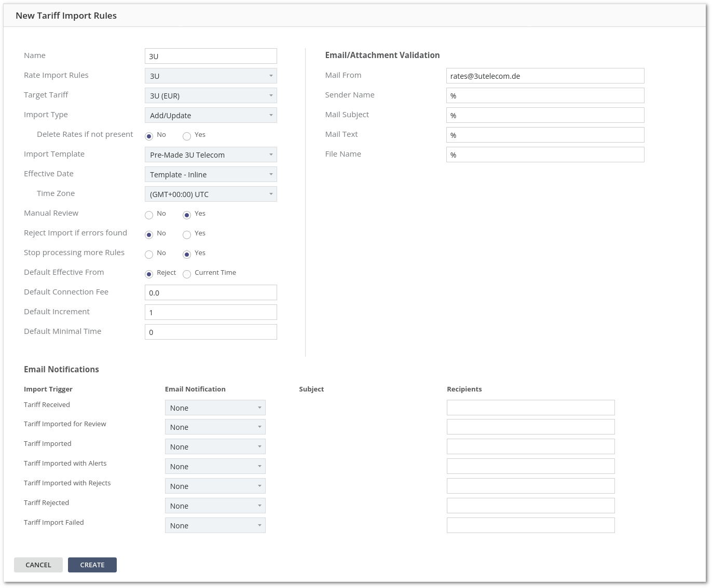This screenshot has height=588, width=712.
Task: Expand the Target Tariff dropdown
Action: coord(211,95)
